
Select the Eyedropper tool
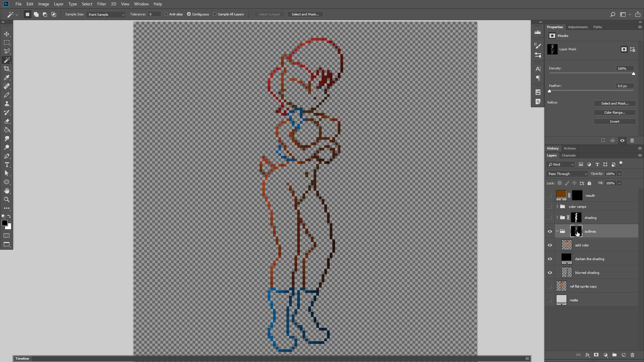point(7,77)
